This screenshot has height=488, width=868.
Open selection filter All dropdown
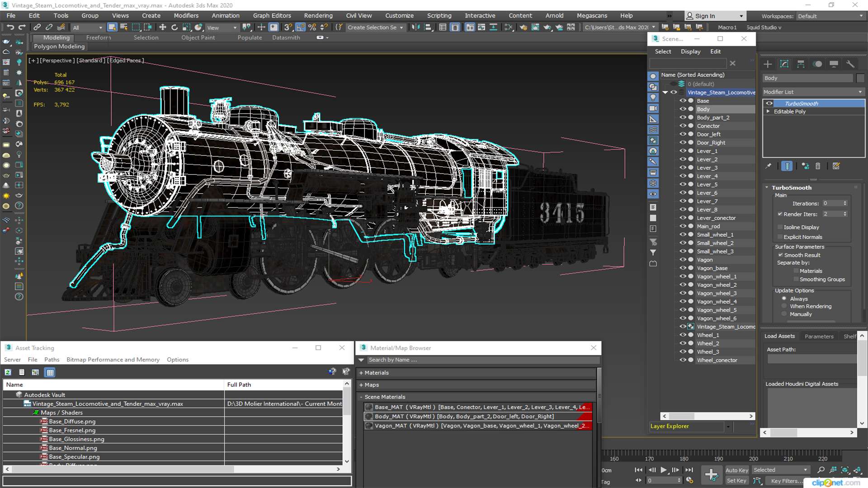pyautogui.click(x=88, y=28)
